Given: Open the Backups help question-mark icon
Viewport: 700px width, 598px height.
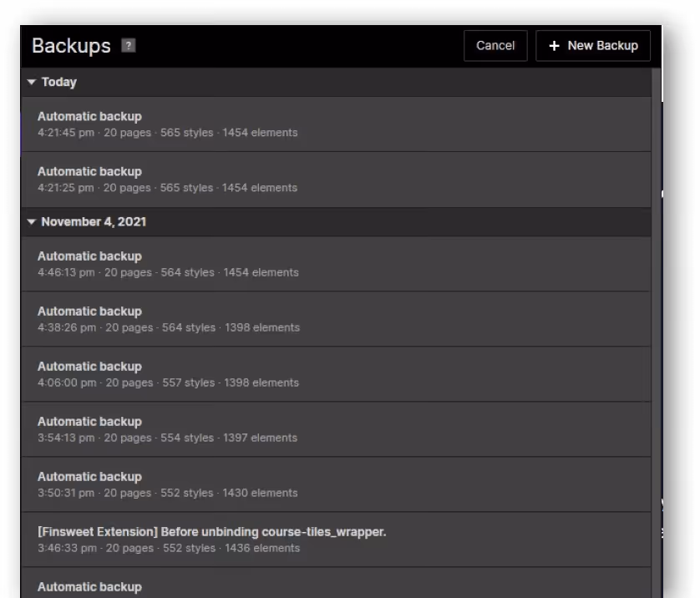Looking at the screenshot, I should point(128,46).
